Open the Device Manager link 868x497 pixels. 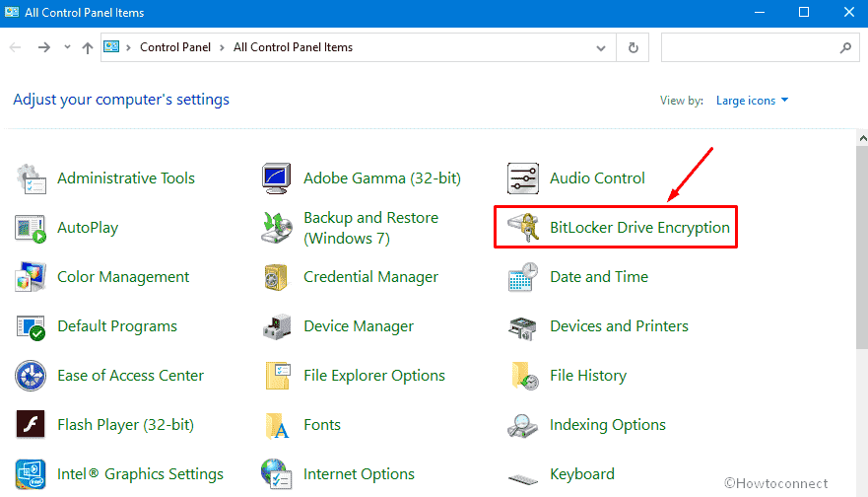359,326
